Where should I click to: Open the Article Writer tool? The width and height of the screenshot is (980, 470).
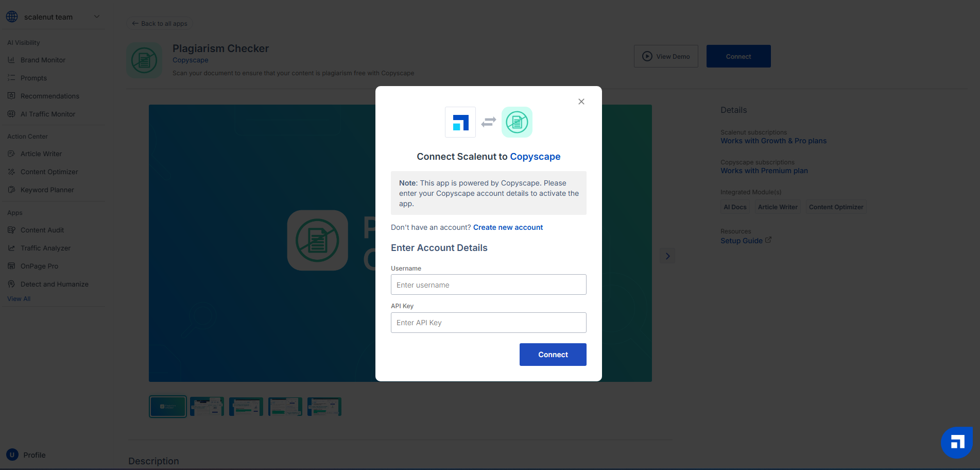click(x=41, y=154)
